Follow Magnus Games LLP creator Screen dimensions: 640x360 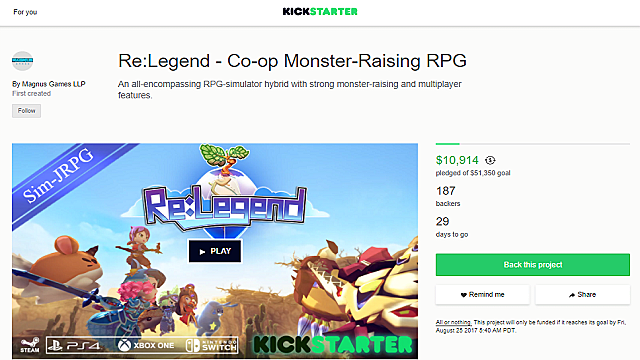pos(27,111)
